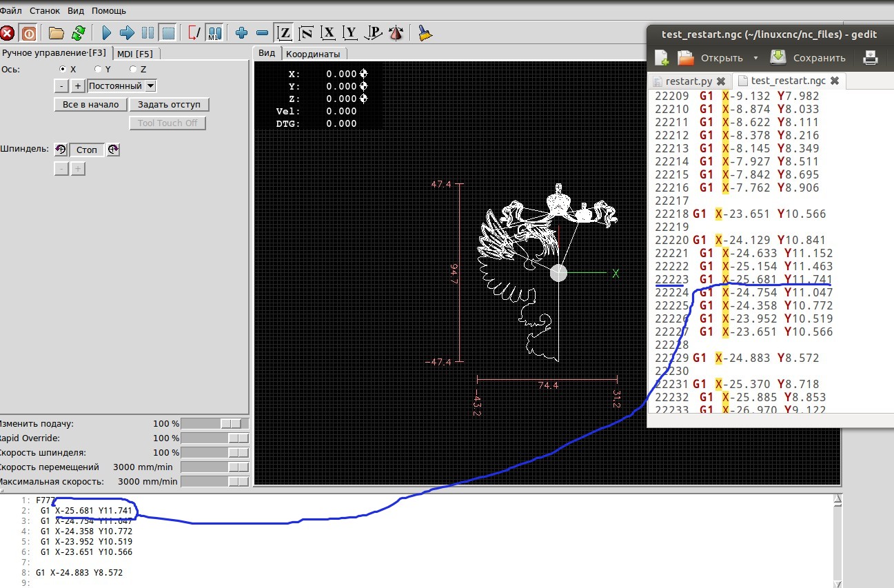Click the Задать отступ button
This screenshot has width=894, height=588.
tap(169, 105)
